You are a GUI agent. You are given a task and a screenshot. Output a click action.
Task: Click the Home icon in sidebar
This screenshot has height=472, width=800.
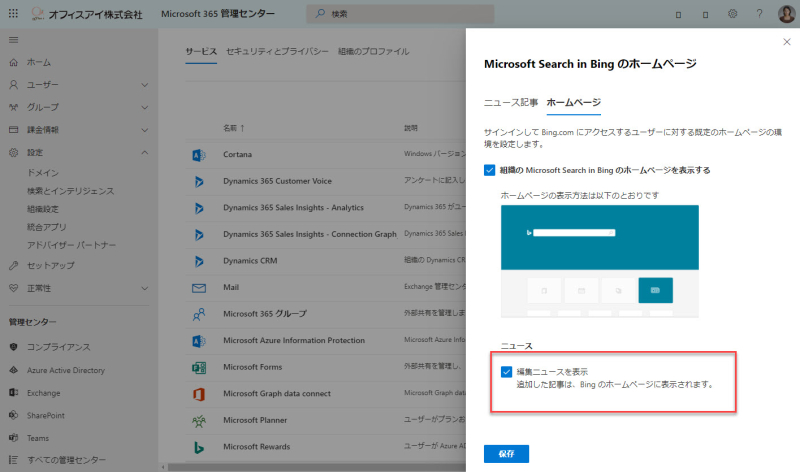14,62
